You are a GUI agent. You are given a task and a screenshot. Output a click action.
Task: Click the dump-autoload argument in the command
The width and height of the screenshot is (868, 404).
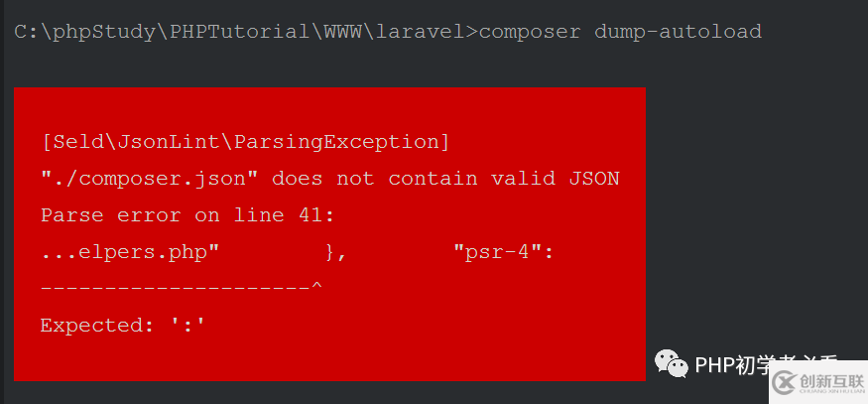(x=678, y=32)
